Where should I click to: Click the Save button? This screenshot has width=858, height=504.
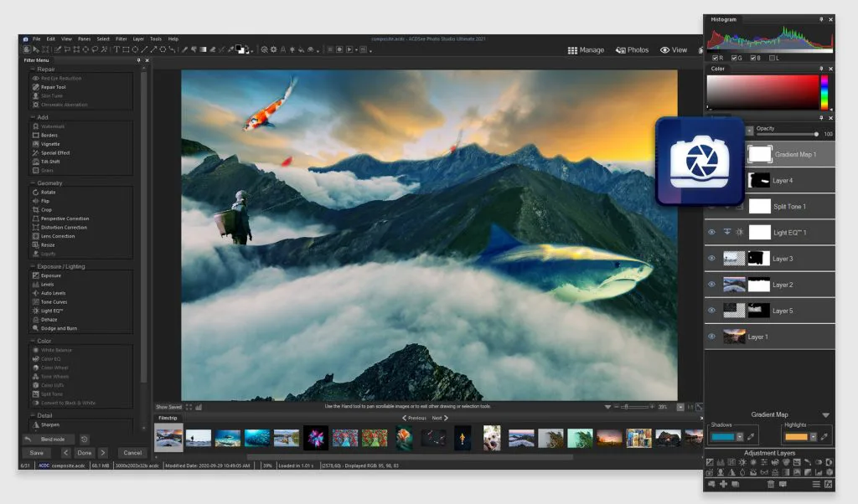coord(37,453)
